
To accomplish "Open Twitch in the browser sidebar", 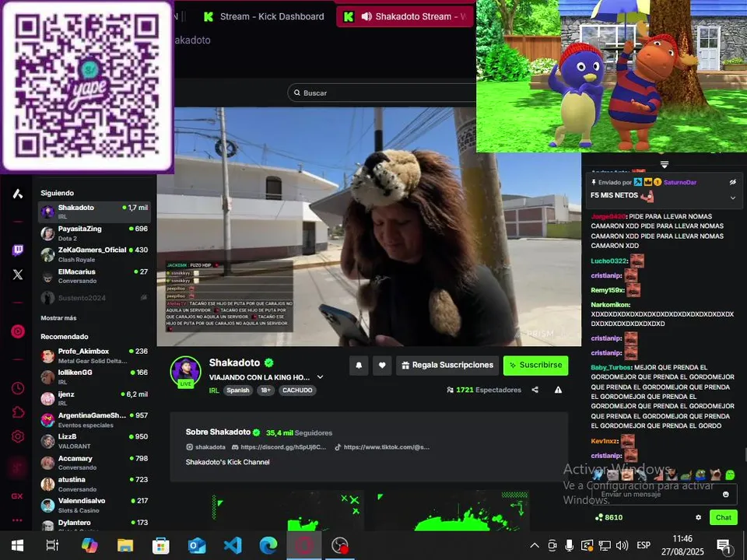I will pos(18,250).
